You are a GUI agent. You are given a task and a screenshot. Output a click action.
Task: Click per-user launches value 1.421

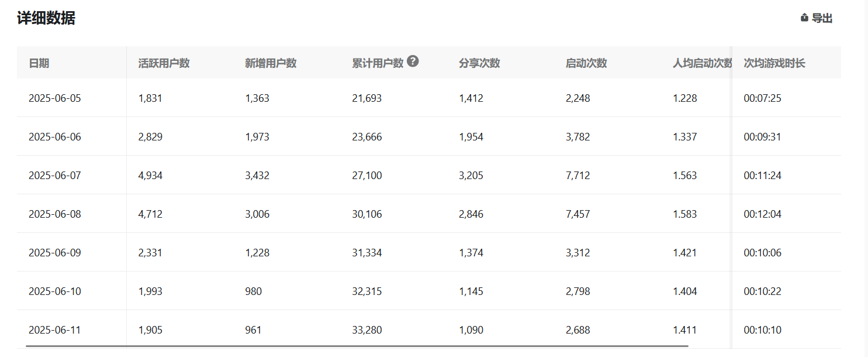[684, 253]
